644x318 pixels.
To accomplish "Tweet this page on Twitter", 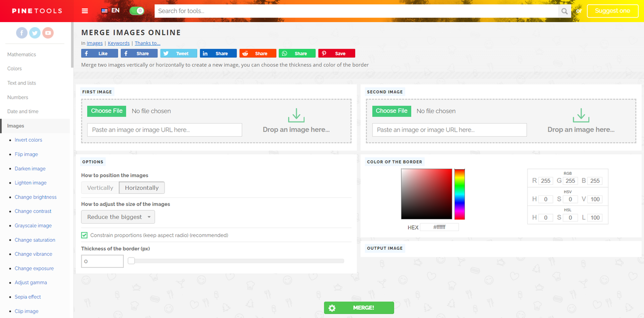I will pyautogui.click(x=179, y=53).
